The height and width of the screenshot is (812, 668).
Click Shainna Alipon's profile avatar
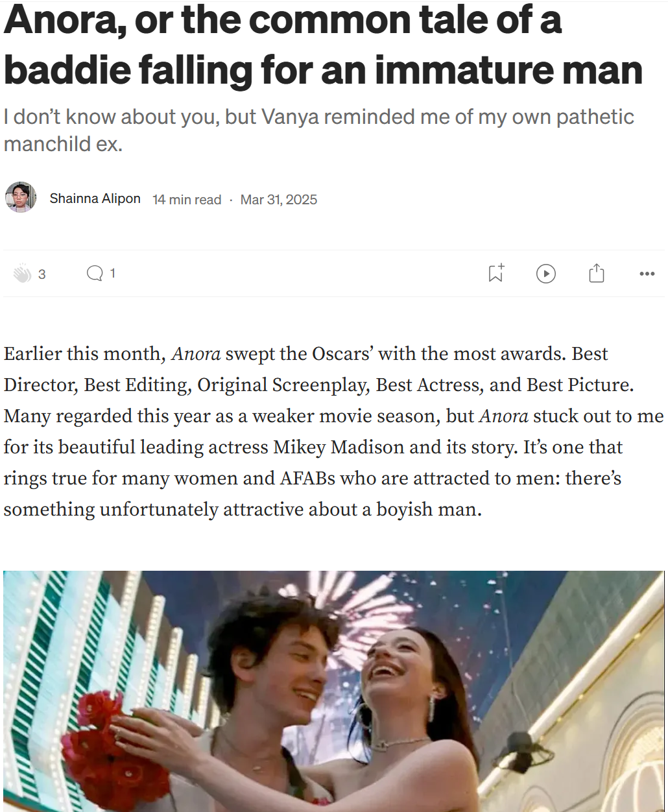click(x=20, y=197)
